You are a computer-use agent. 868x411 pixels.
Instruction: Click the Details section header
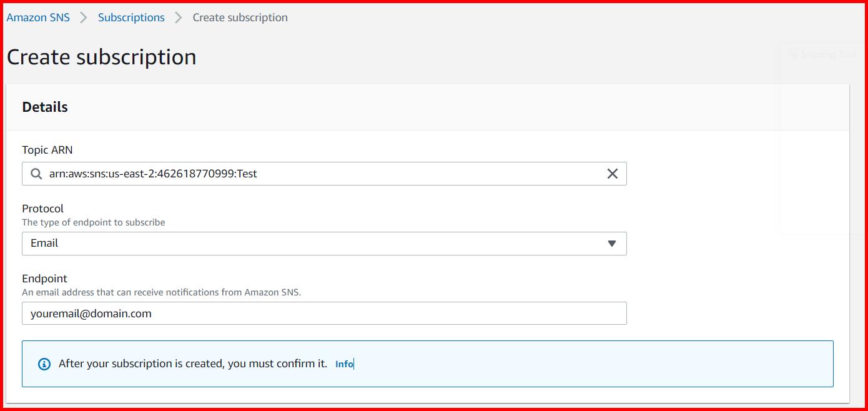(x=44, y=107)
